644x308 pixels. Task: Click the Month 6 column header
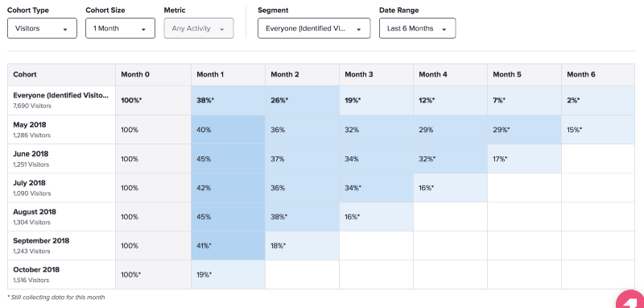click(598, 75)
